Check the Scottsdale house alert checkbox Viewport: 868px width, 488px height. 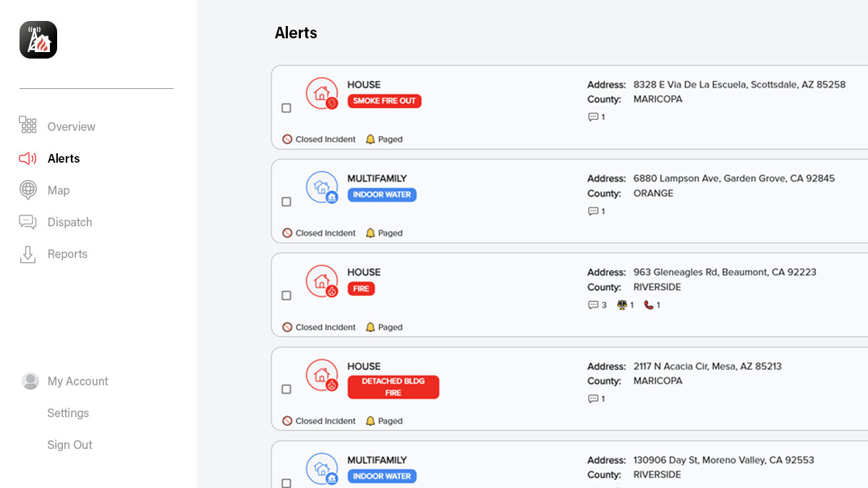286,108
